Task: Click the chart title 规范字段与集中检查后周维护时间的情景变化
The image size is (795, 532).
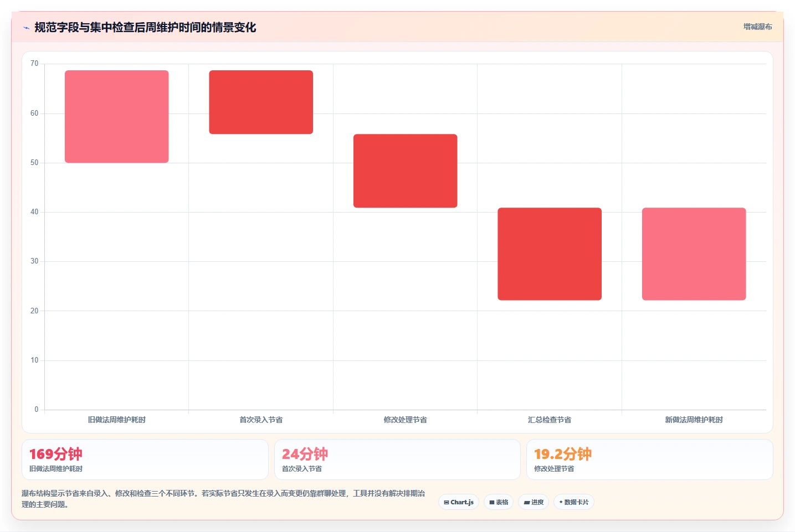Action: tap(145, 27)
